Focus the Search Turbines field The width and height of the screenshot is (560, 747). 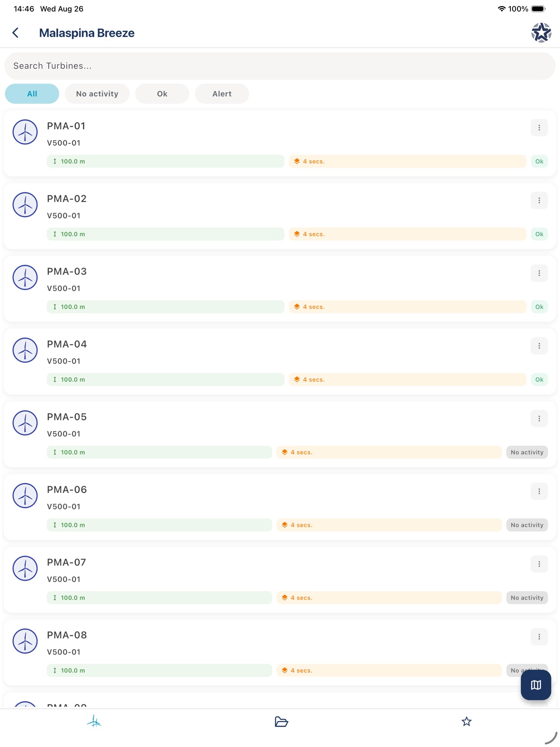coord(280,66)
